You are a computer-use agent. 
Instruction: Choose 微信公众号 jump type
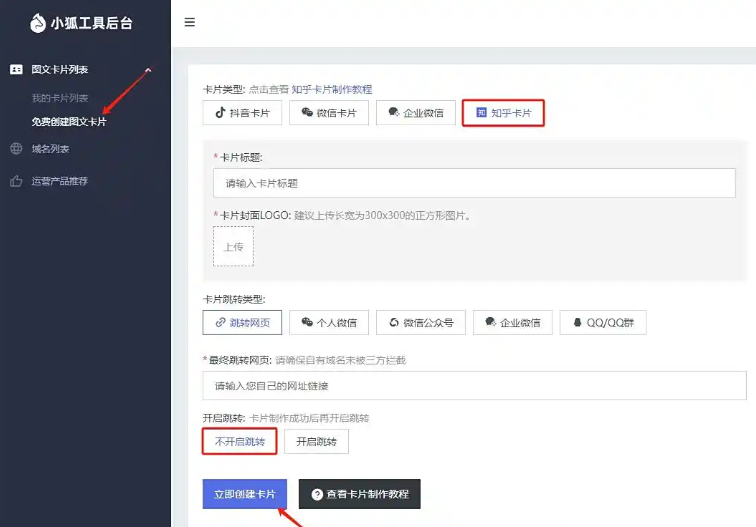421,322
